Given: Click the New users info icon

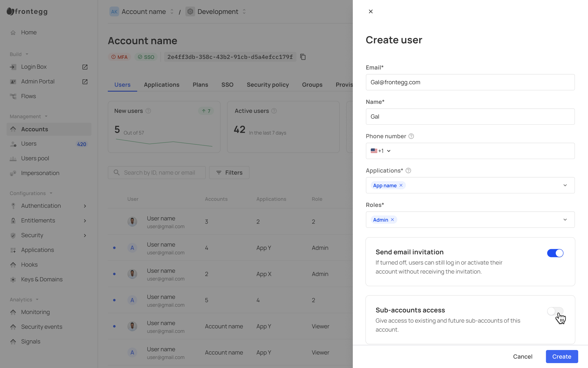Looking at the screenshot, I should click(148, 111).
